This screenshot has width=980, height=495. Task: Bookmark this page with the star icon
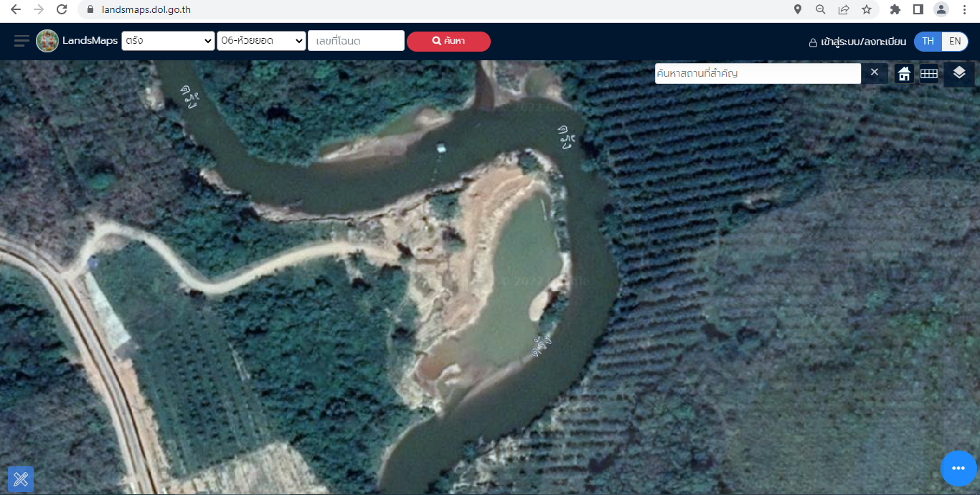[867, 9]
